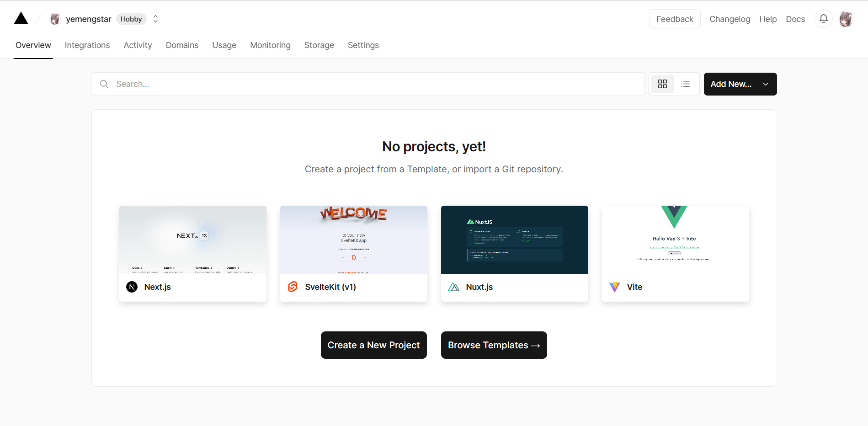
Task: Open the Domains tab
Action: tap(182, 45)
